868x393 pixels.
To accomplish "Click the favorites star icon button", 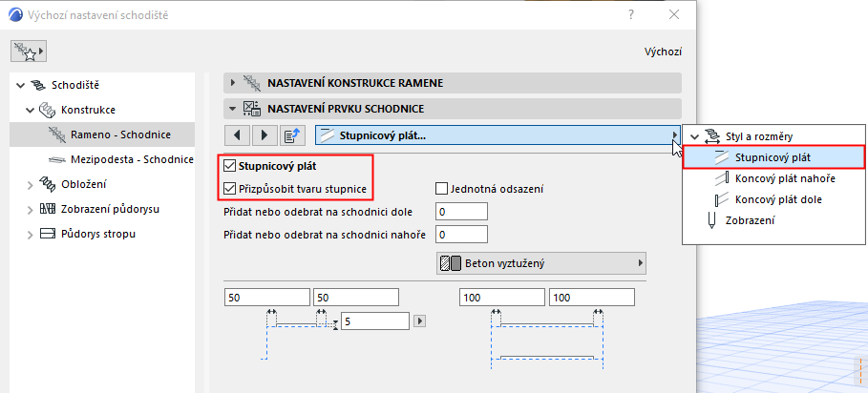I will [x=28, y=50].
